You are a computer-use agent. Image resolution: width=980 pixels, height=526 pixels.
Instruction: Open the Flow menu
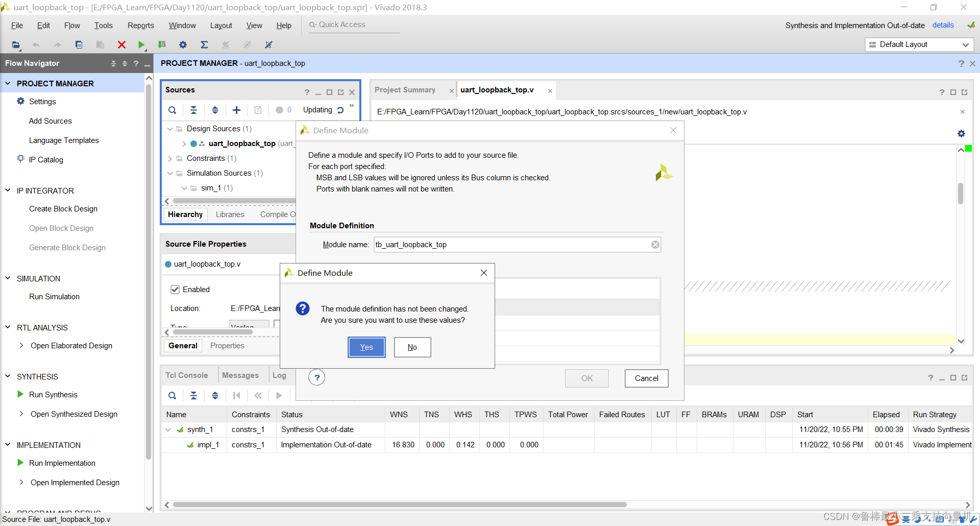(72, 26)
